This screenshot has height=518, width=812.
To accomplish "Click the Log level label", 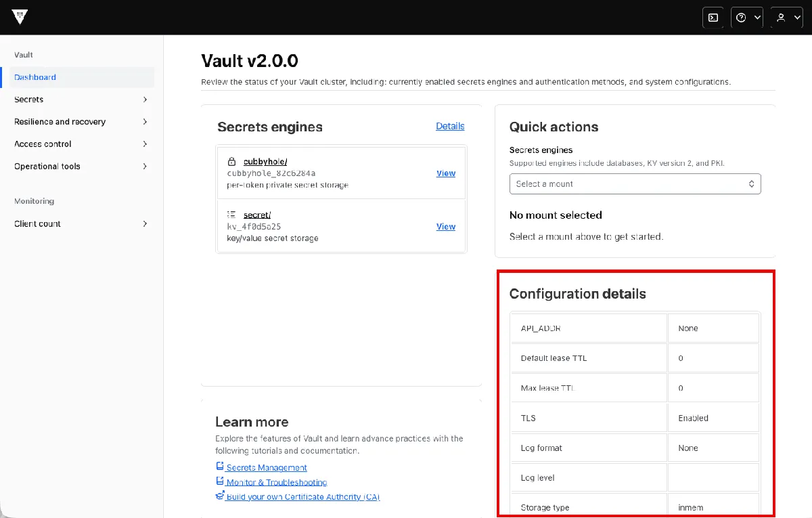I will pyautogui.click(x=537, y=477).
